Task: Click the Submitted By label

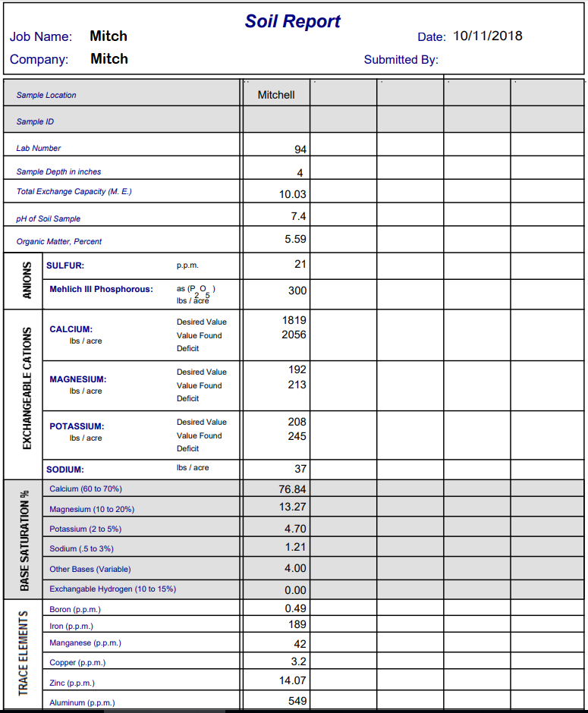Action: [401, 60]
